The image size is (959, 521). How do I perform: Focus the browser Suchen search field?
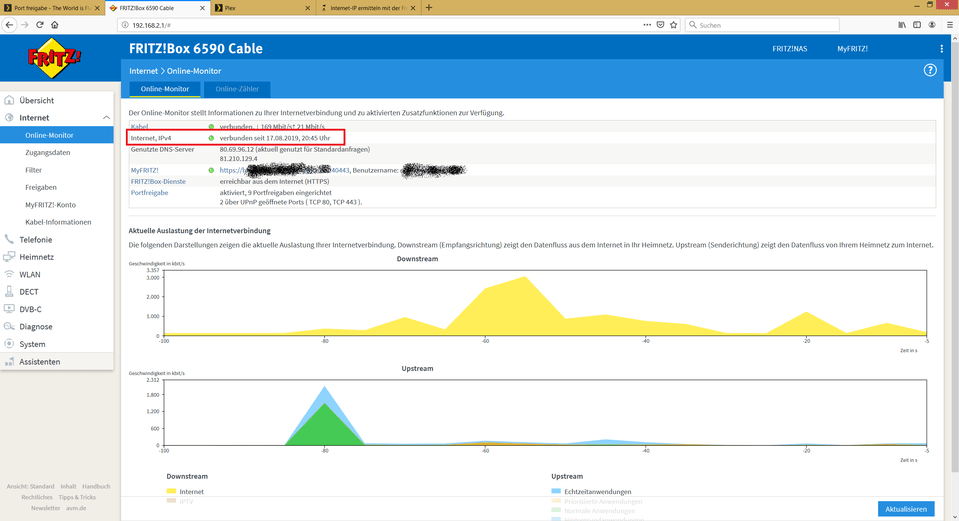pos(762,25)
